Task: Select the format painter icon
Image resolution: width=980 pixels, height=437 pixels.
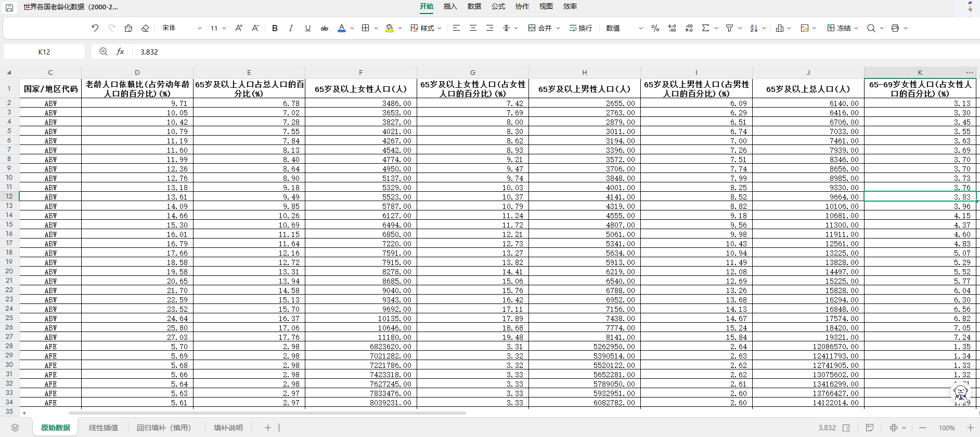Action: [128, 28]
